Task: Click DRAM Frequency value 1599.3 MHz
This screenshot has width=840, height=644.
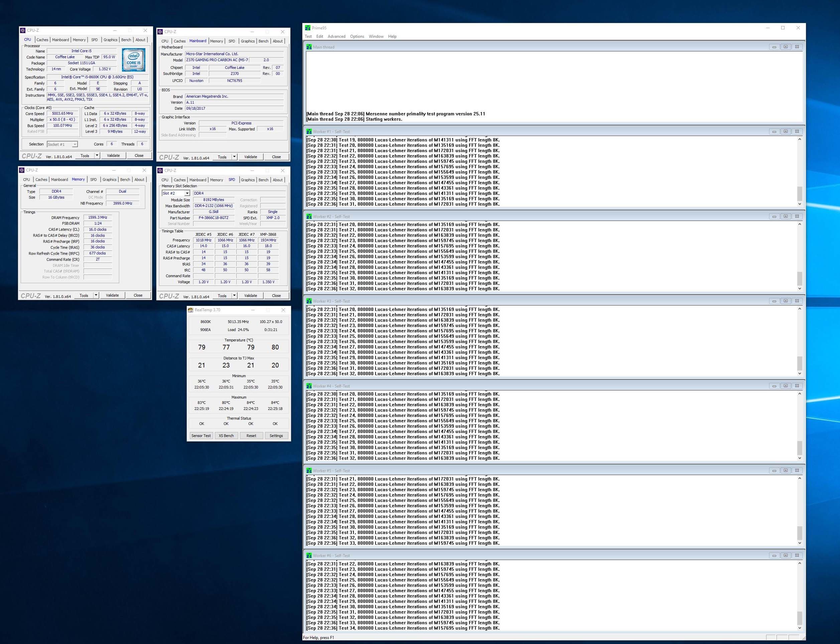Action: [x=98, y=217]
